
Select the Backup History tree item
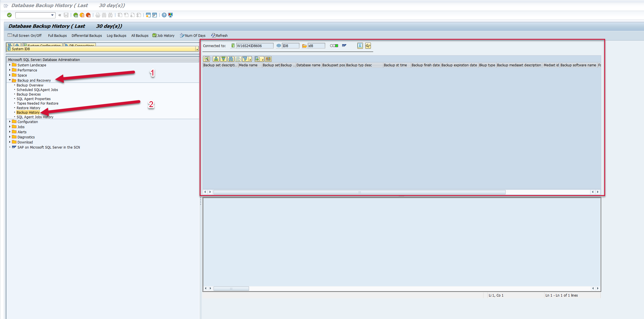[x=28, y=112]
